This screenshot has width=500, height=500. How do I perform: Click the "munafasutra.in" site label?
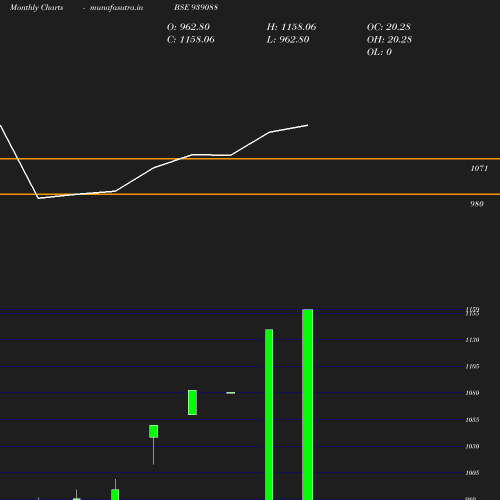117,7
